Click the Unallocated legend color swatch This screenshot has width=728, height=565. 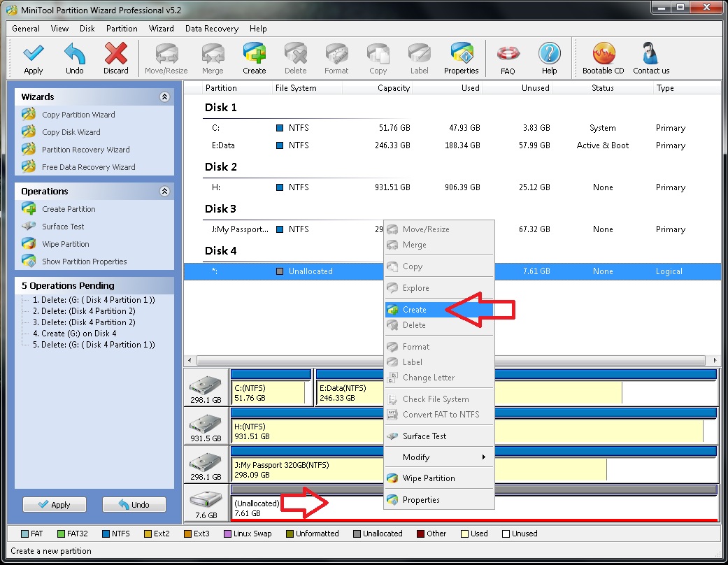(357, 534)
